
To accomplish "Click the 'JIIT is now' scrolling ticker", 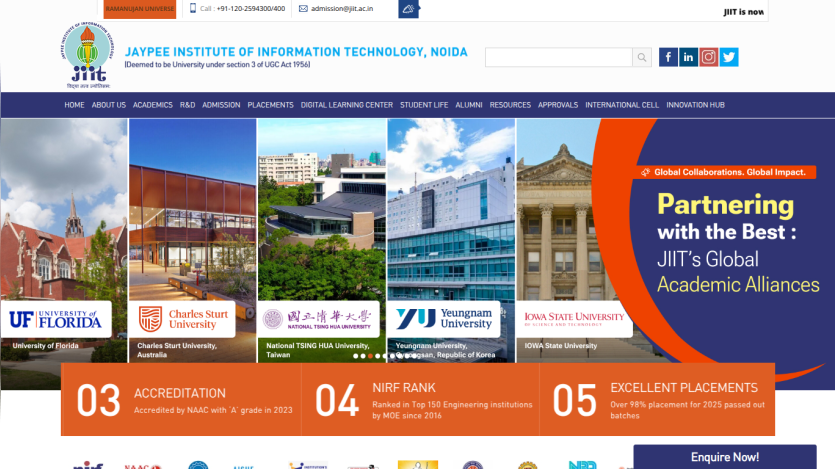I will point(743,12).
